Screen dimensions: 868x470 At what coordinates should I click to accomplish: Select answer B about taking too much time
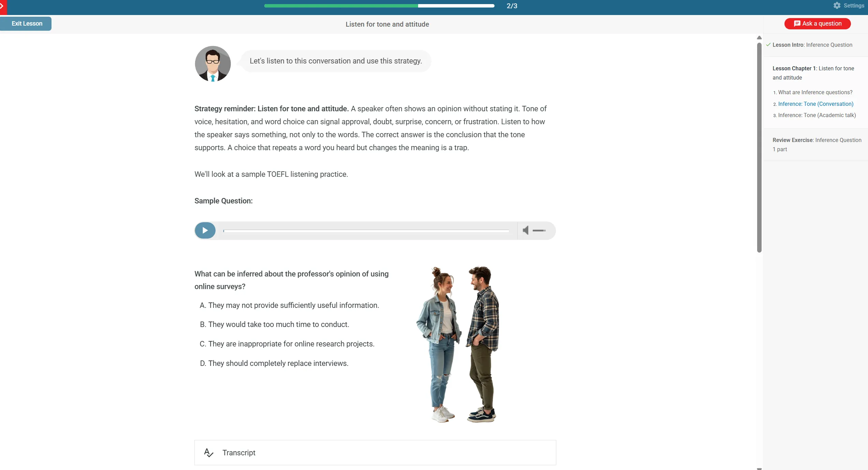[275, 324]
